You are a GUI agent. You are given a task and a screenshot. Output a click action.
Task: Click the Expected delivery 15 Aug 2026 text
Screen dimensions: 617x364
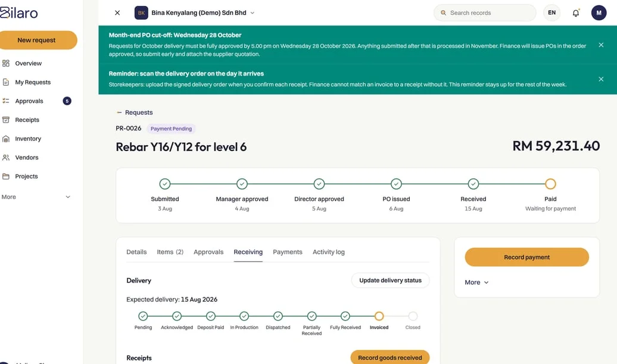(x=172, y=300)
